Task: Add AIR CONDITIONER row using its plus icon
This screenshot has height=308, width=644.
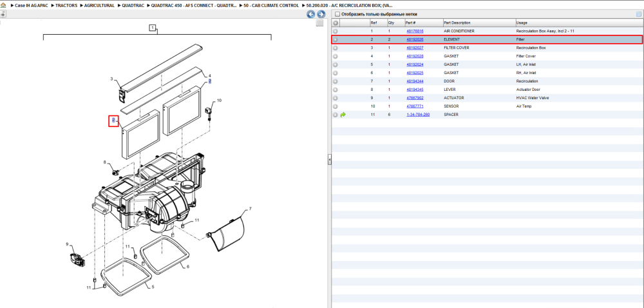Action: [x=336, y=31]
